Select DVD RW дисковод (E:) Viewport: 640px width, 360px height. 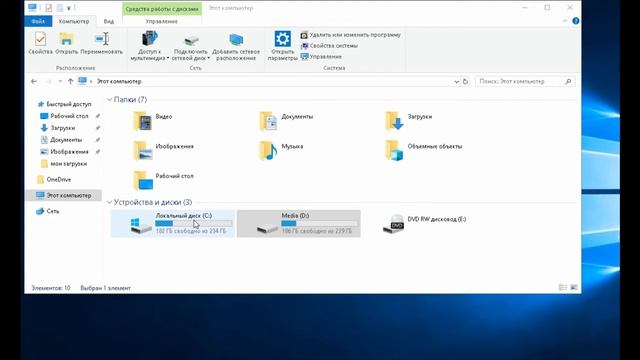[x=424, y=223]
